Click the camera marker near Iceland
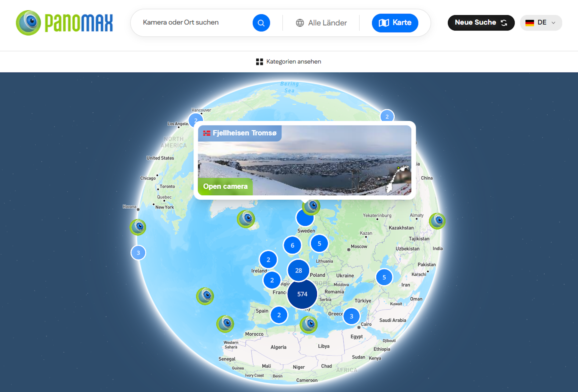The image size is (578, 392). tap(246, 219)
